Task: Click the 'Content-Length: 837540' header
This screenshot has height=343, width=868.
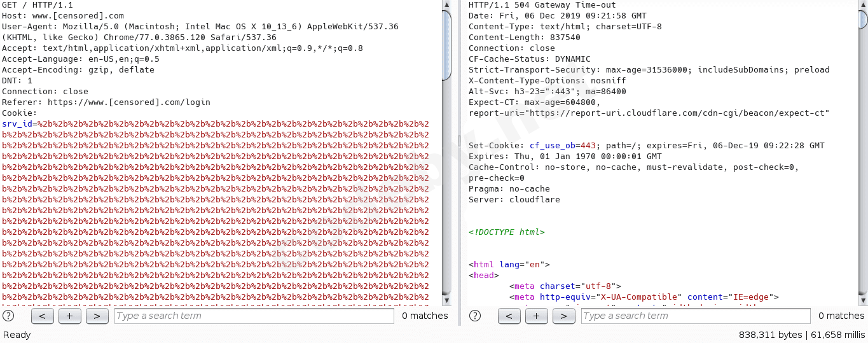Action: pyautogui.click(x=525, y=38)
